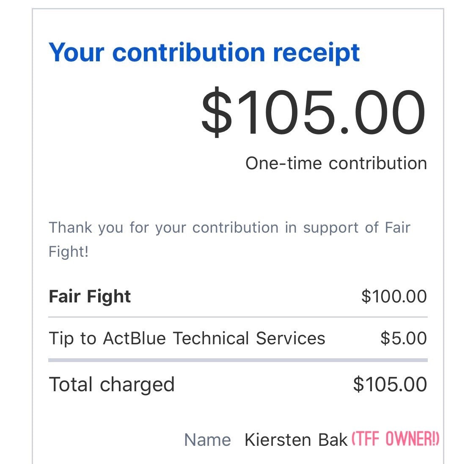Click the large $105.00 amount
The image size is (476, 464).
313,112
